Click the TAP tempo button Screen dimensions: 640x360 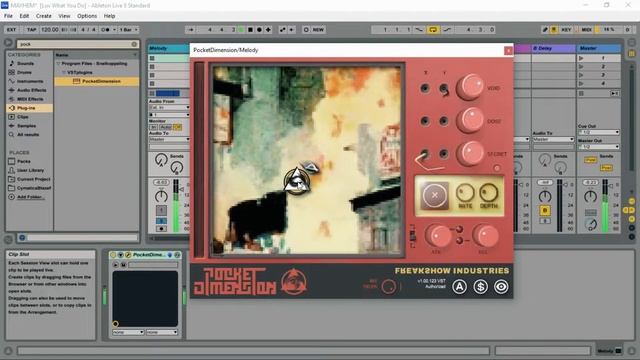(x=31, y=30)
